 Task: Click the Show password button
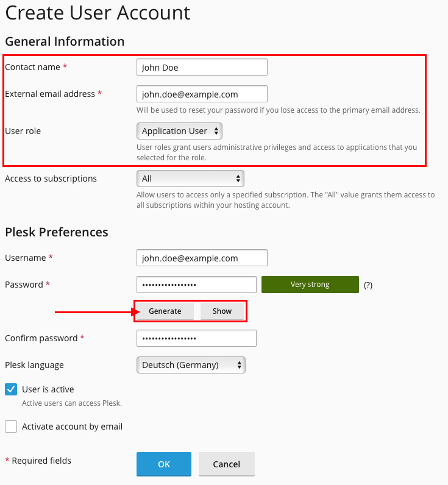[222, 311]
